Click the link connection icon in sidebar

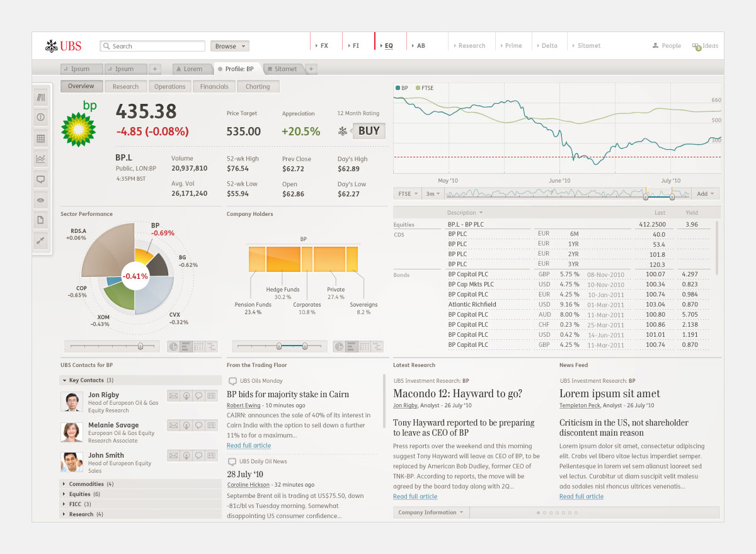pos(42,240)
